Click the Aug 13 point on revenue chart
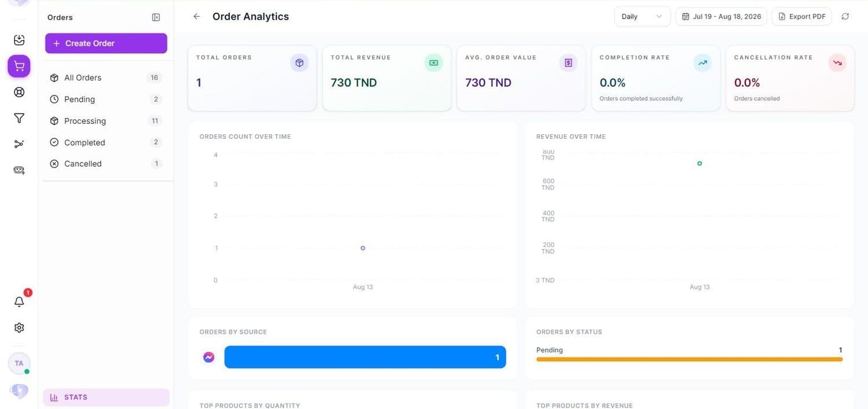This screenshot has height=409, width=868. [700, 164]
